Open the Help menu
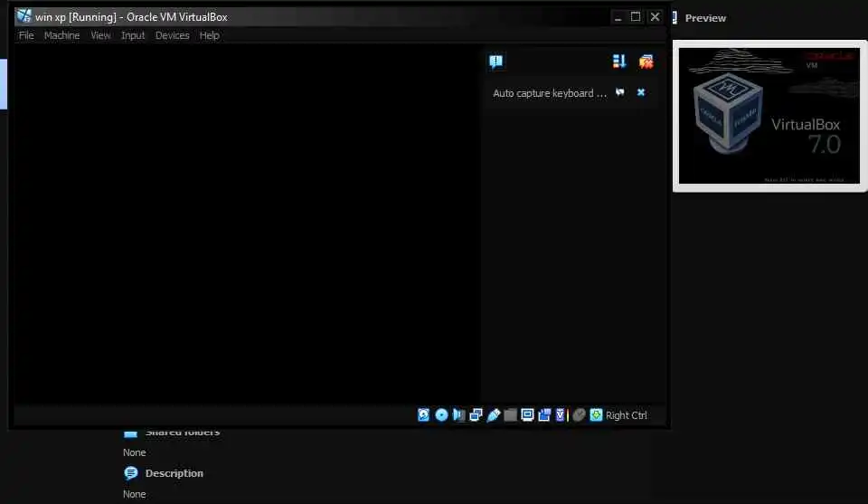868x504 pixels. tap(209, 35)
